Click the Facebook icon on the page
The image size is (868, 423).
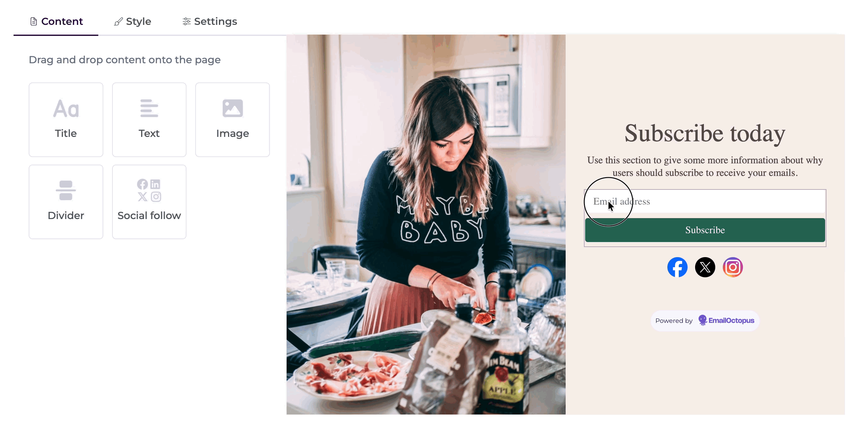click(x=677, y=267)
